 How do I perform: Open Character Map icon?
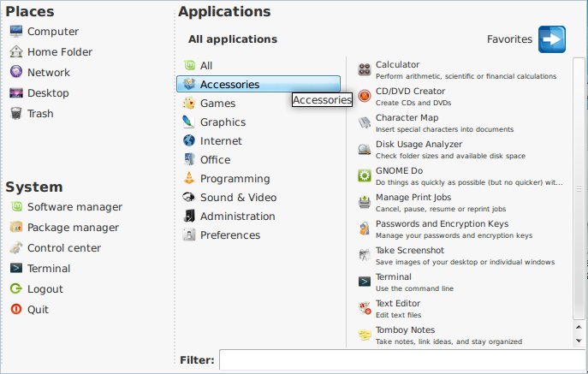pos(364,122)
